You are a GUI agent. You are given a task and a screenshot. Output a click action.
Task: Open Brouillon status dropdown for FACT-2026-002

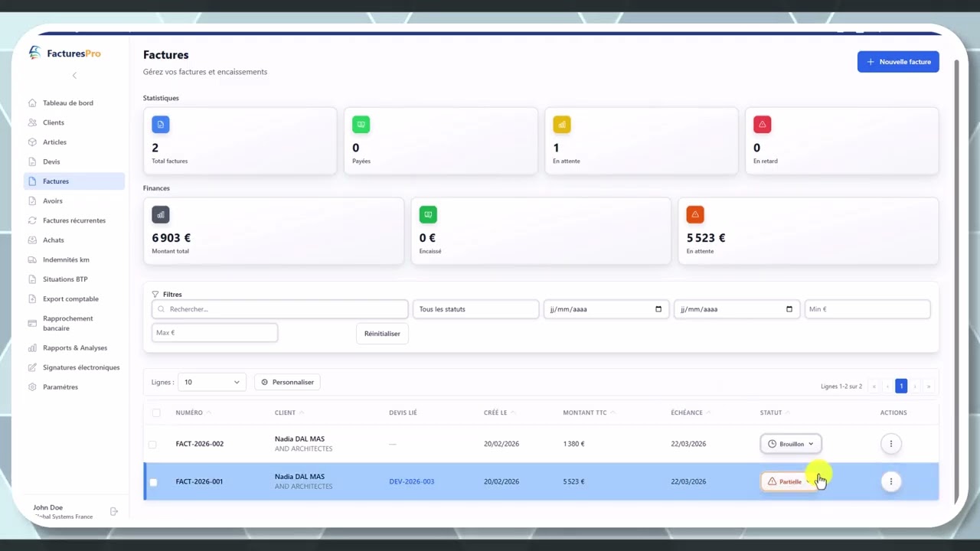(791, 444)
